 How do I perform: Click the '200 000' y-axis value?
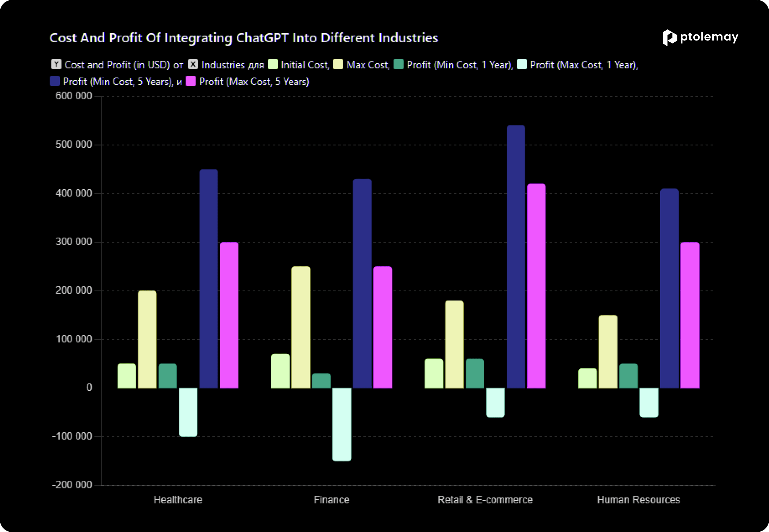[x=74, y=291]
